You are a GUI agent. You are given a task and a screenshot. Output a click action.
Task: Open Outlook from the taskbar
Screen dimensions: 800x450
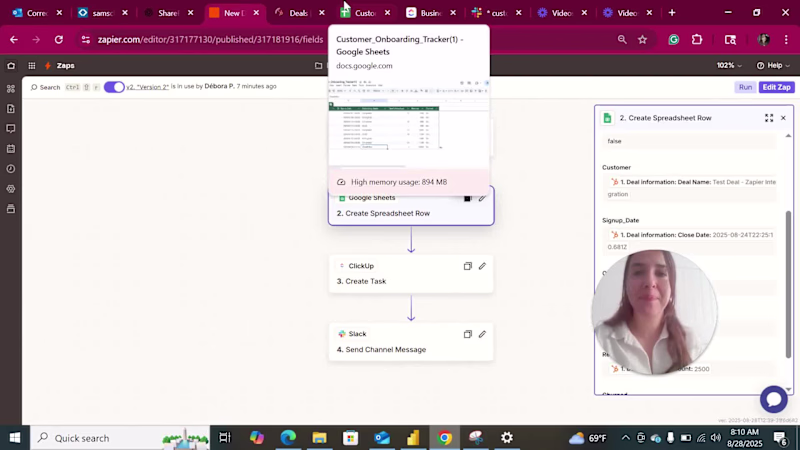(x=382, y=438)
